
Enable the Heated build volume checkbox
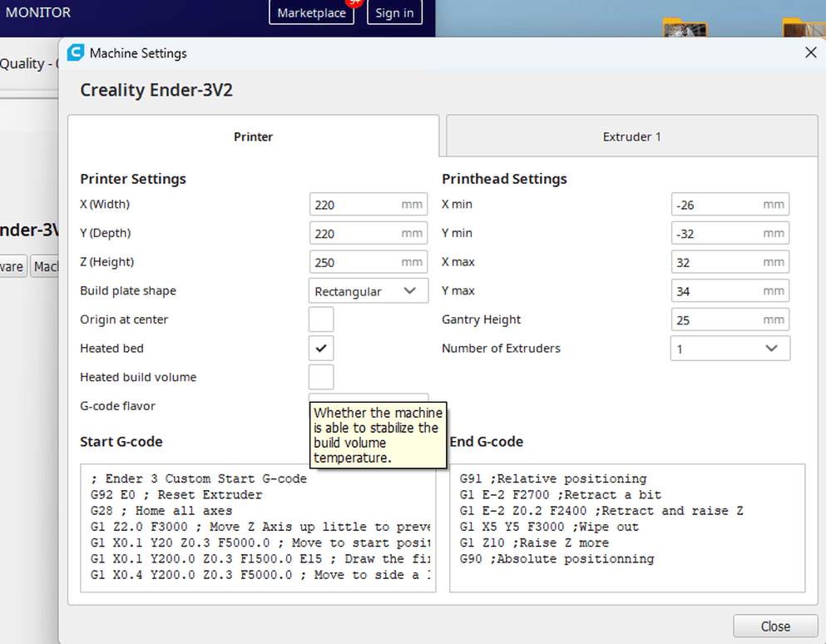pyautogui.click(x=321, y=377)
